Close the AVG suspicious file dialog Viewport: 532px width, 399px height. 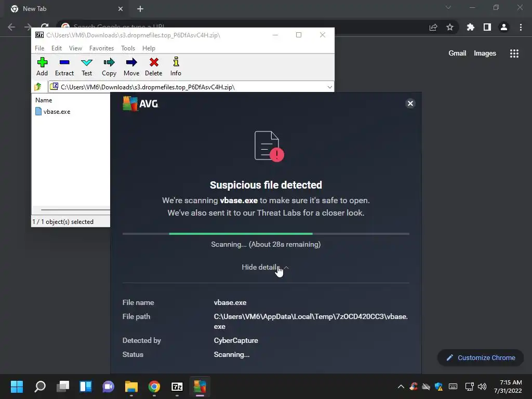coord(410,103)
